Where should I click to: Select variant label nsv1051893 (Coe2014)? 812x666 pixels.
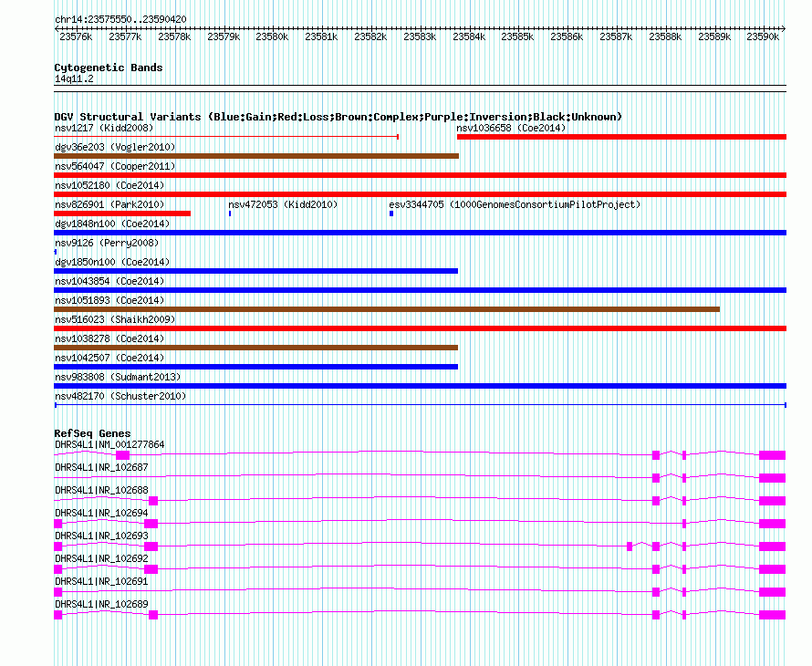[109, 300]
